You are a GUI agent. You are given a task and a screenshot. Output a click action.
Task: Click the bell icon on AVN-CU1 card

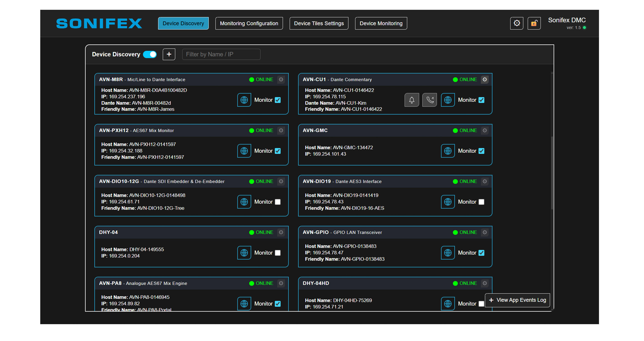click(x=412, y=100)
